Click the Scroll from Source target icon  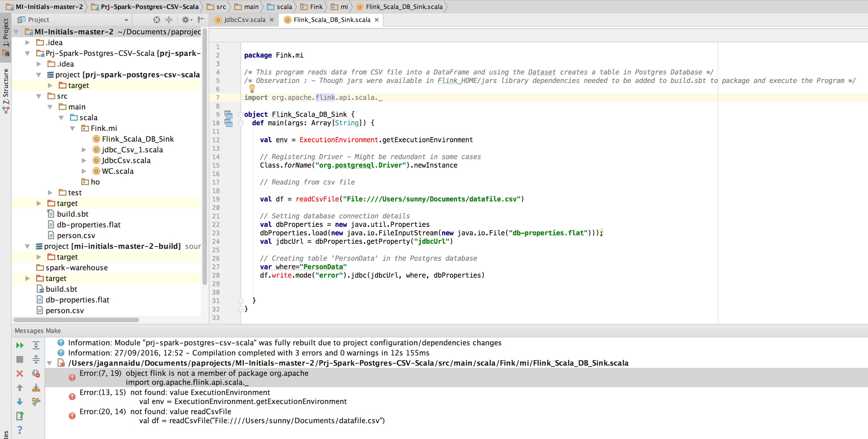pyautogui.click(x=157, y=20)
